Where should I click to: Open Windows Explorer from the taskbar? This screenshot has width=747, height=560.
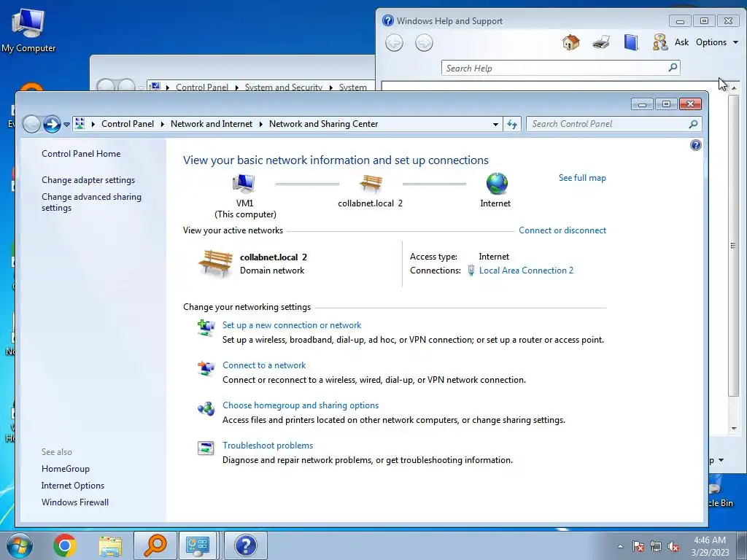tap(110, 545)
